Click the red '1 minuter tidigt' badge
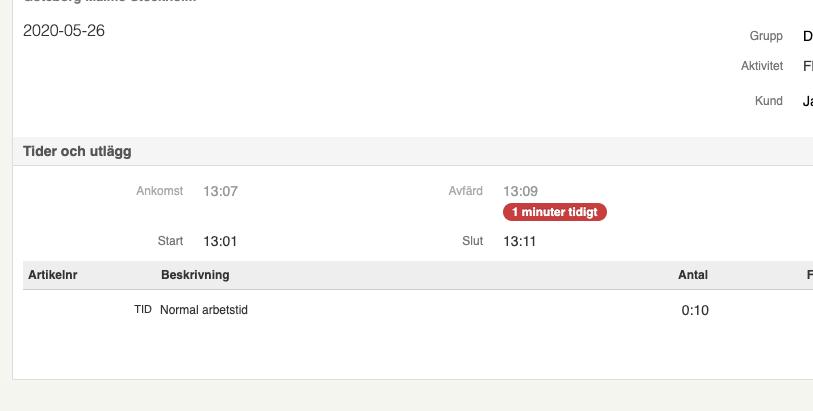Screen dimensions: 813x411 555,212
